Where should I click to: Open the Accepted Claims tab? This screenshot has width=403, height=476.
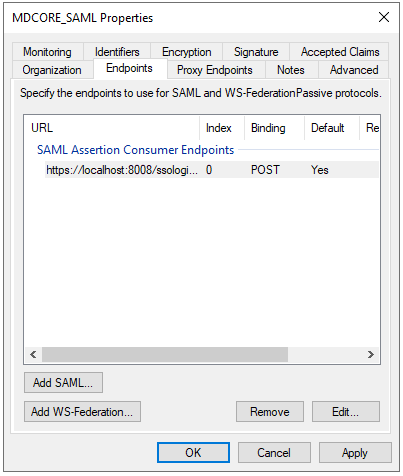(x=339, y=52)
